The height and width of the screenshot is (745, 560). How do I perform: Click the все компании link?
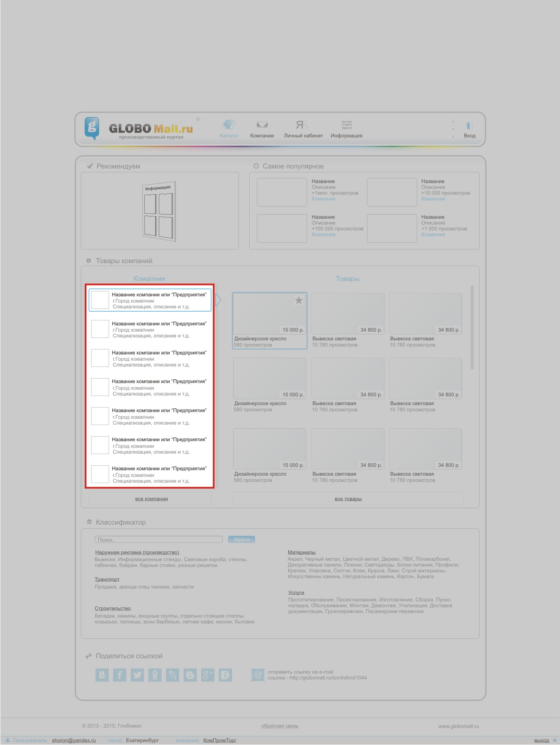point(151,499)
